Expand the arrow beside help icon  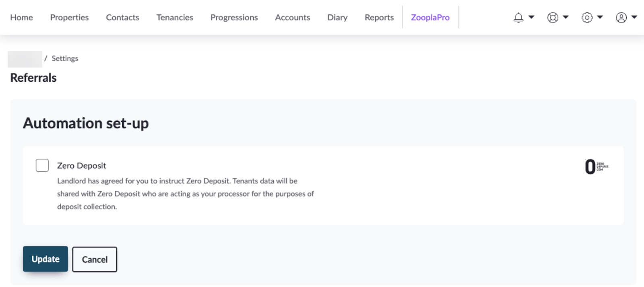(x=566, y=17)
